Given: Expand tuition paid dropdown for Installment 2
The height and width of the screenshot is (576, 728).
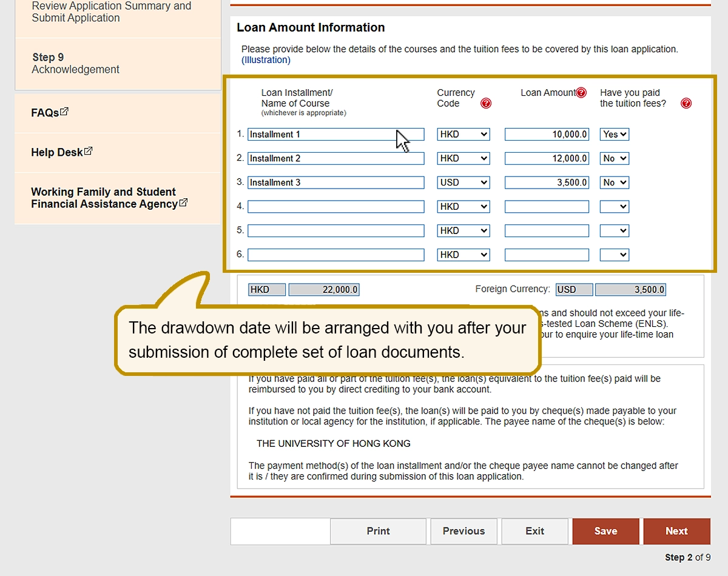Looking at the screenshot, I should 615,159.
